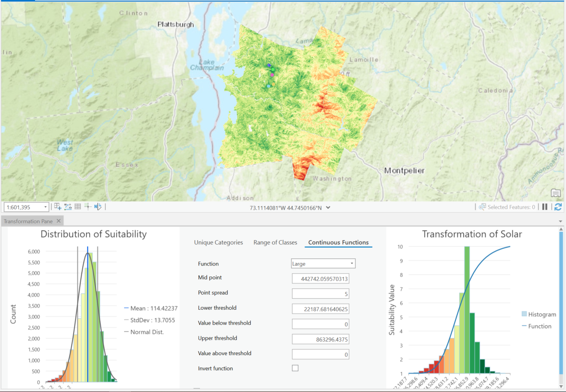
Task: Click the zoom-to-selection magnifier icon
Action: (481, 207)
